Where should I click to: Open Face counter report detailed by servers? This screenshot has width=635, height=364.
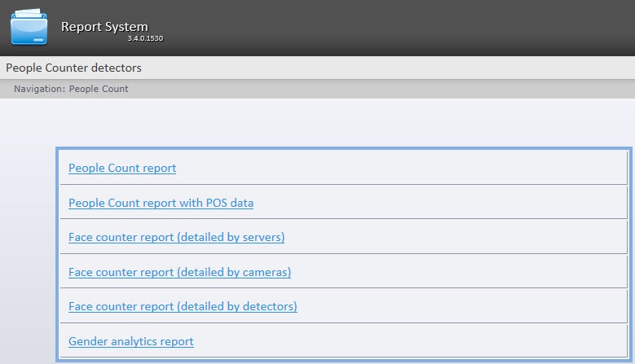[176, 237]
